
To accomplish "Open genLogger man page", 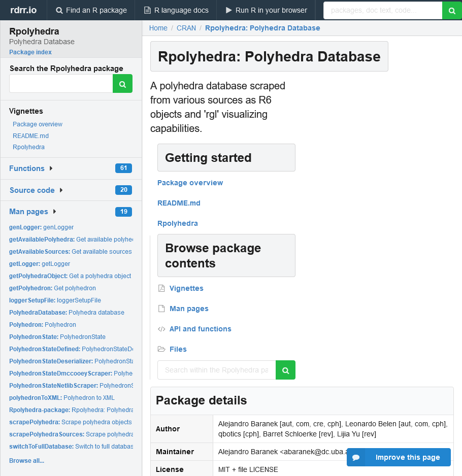I will [41, 227].
